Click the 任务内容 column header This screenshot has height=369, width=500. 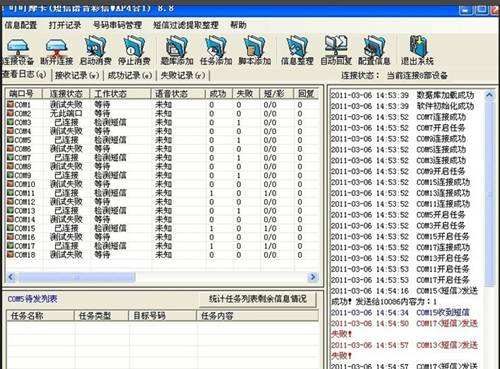(x=257, y=316)
